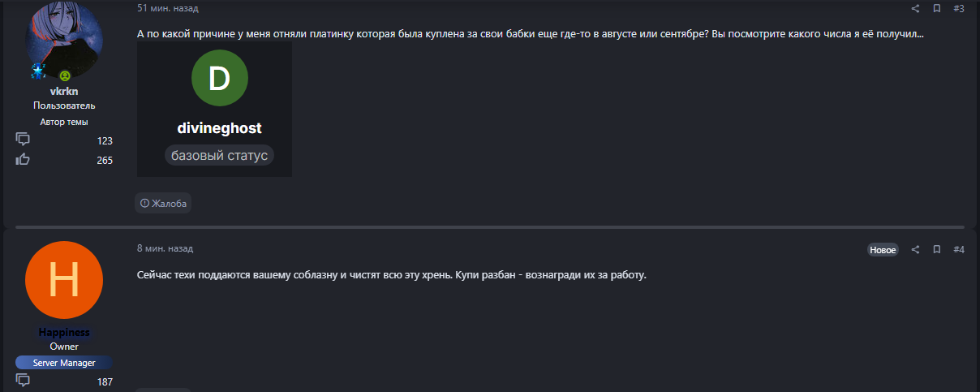Image resolution: width=980 pixels, height=392 pixels.
Task: Click the green online status icon by vkrkn
Action: pyautogui.click(x=65, y=75)
